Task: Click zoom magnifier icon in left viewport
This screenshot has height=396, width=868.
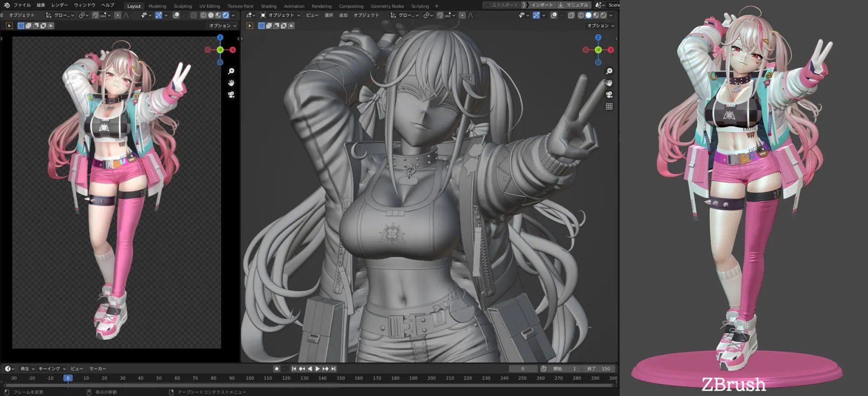Action: tap(231, 71)
